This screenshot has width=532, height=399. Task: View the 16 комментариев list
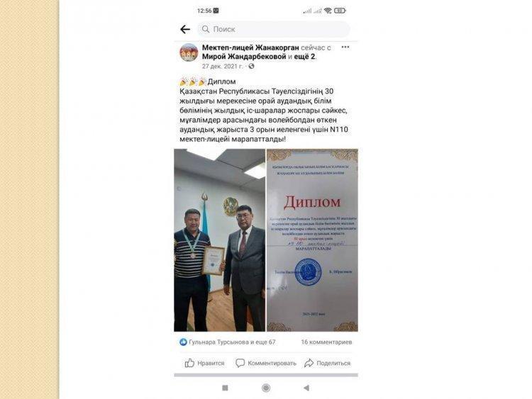tap(326, 342)
